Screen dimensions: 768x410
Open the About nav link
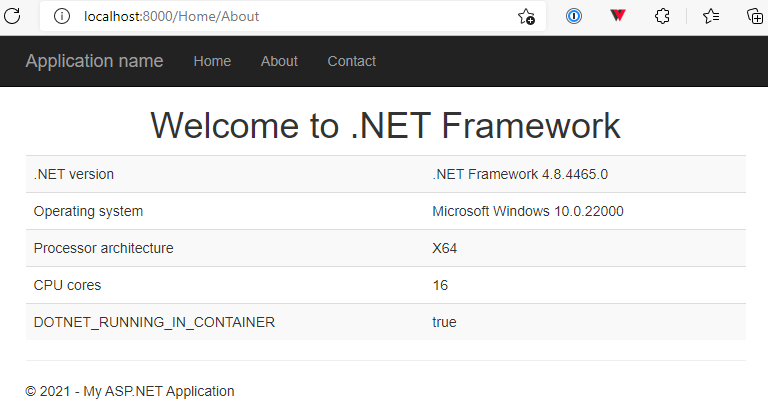click(279, 61)
